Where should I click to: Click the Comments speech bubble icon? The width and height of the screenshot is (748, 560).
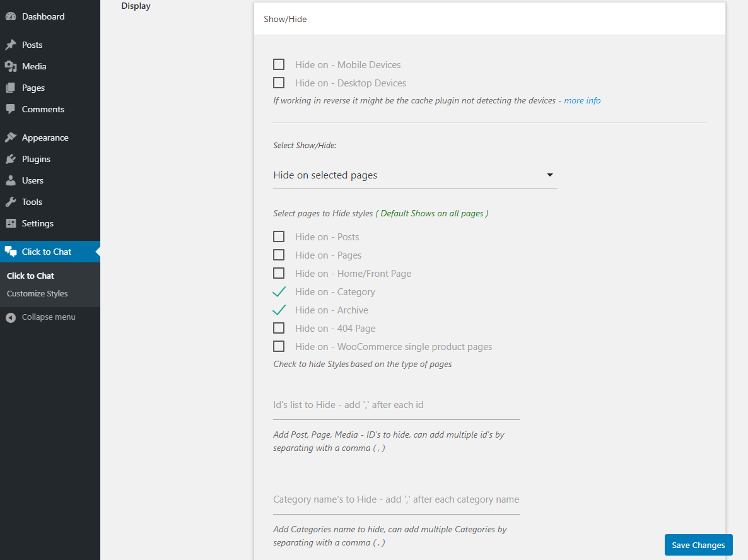tap(11, 109)
